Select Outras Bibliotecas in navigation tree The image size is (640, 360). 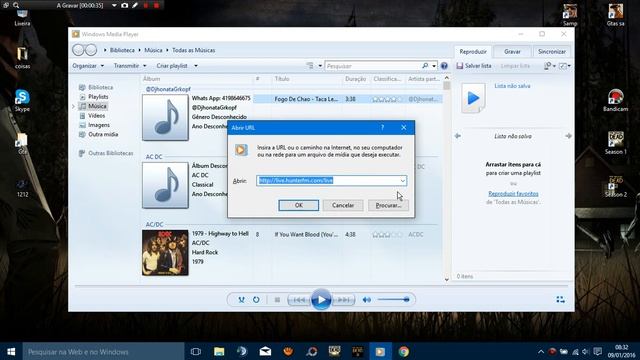[106, 153]
